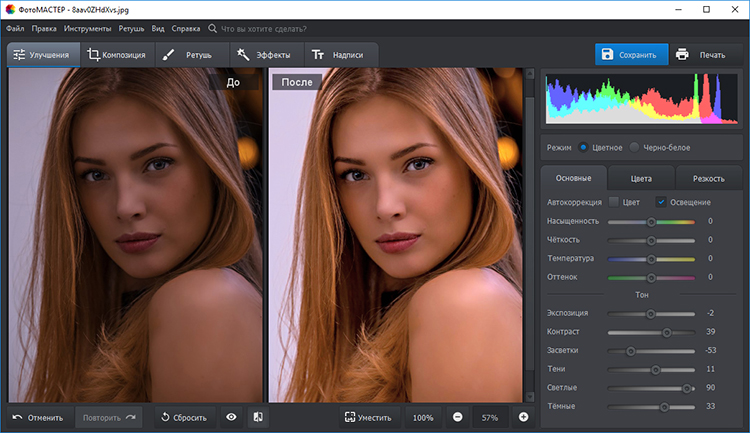
Task: Click the zoom out minus button
Action: pyautogui.click(x=457, y=417)
